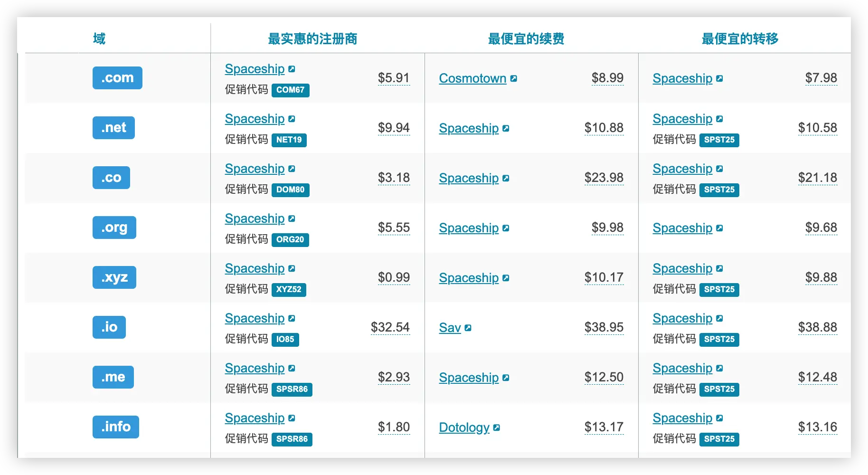Click the COM67 promo code badge
Image resolution: width=868 pixels, height=475 pixels.
pos(291,90)
